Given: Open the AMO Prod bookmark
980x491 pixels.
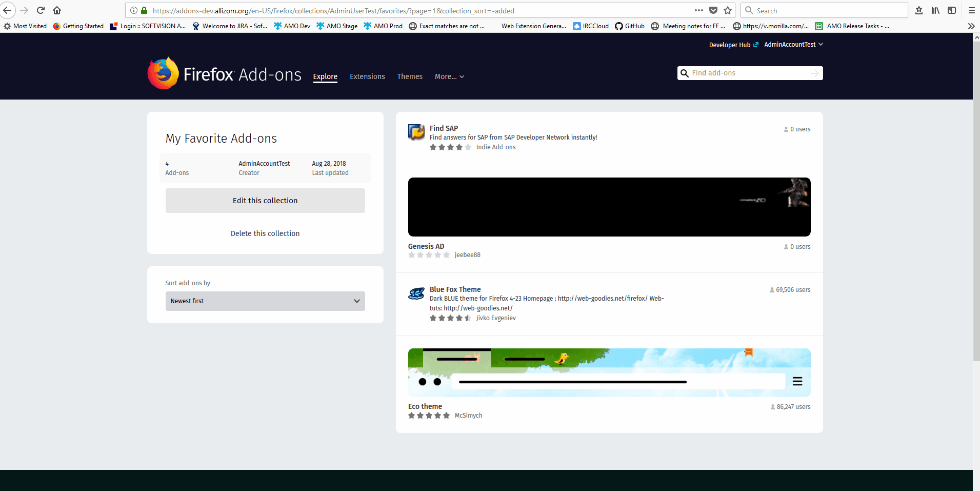Looking at the screenshot, I should (x=383, y=26).
